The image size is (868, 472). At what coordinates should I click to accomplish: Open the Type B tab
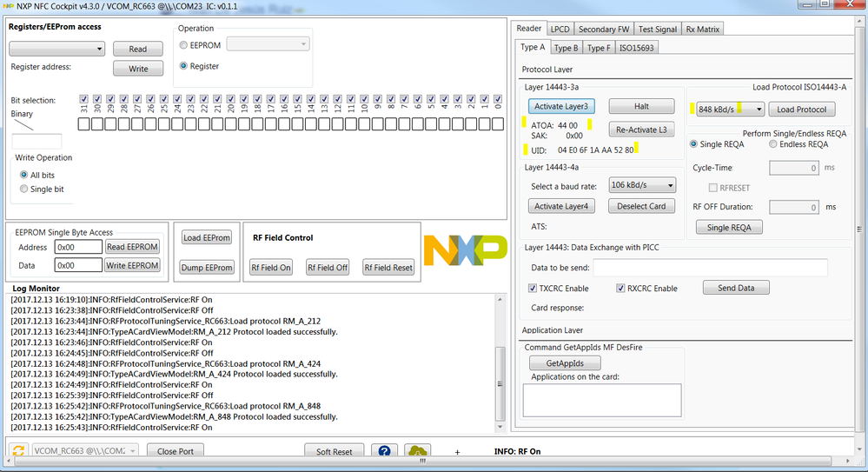[x=566, y=48]
